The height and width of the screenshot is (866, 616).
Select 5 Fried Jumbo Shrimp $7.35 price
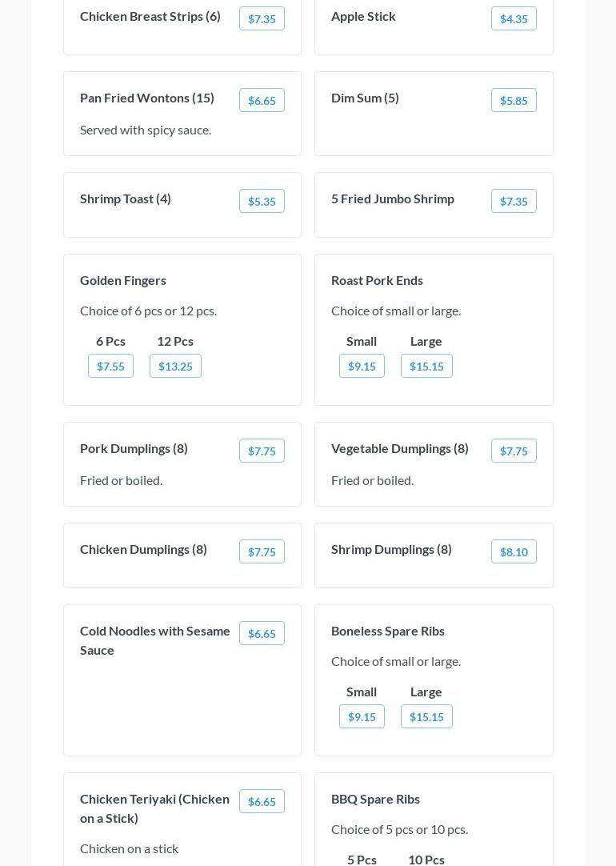[x=513, y=201]
